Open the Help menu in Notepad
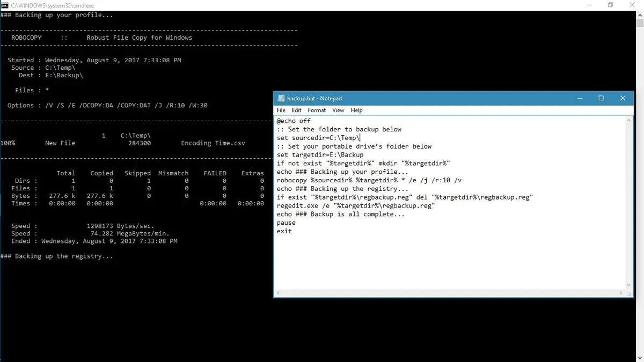This screenshot has height=362, width=644. click(356, 110)
